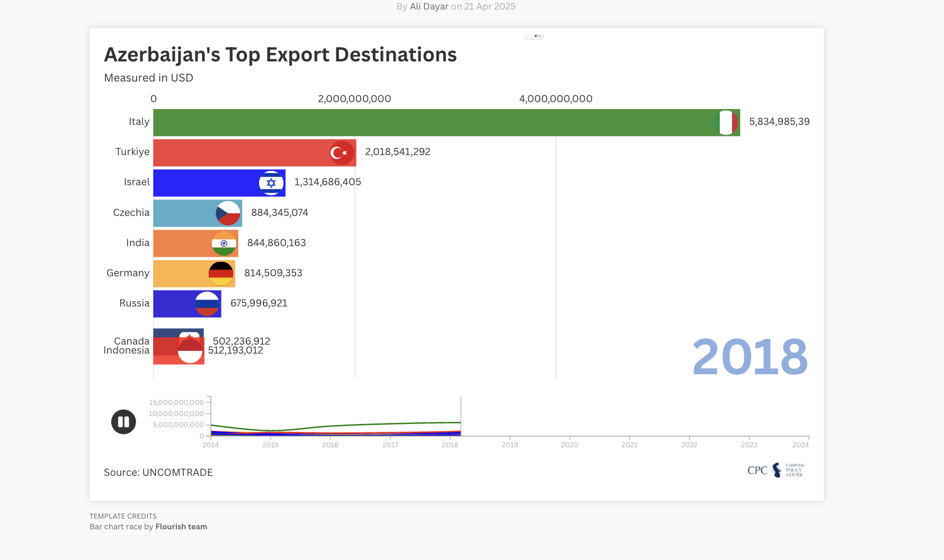Click the Germany flag icon

pos(221,273)
